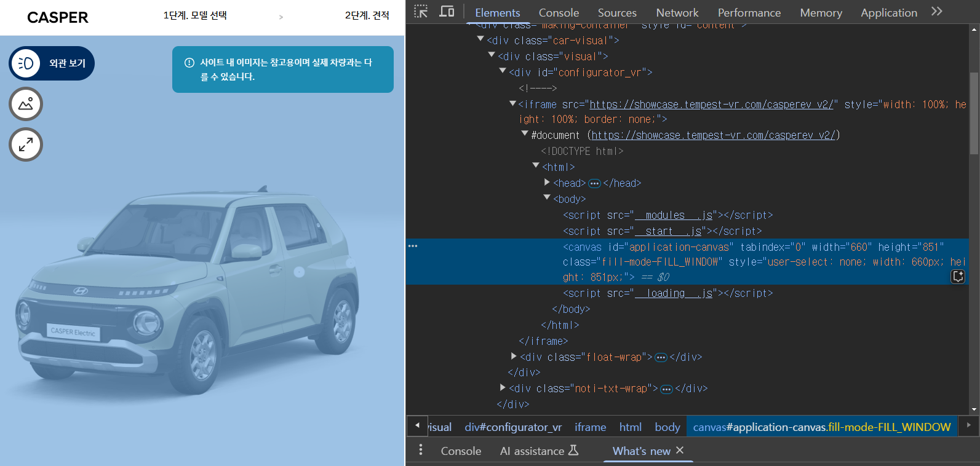Select the body breadcrumb
Viewport: 980px width, 466px height.
(x=667, y=427)
